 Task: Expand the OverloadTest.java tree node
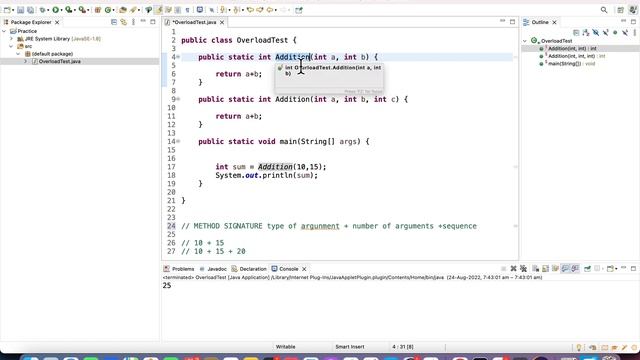point(25,61)
